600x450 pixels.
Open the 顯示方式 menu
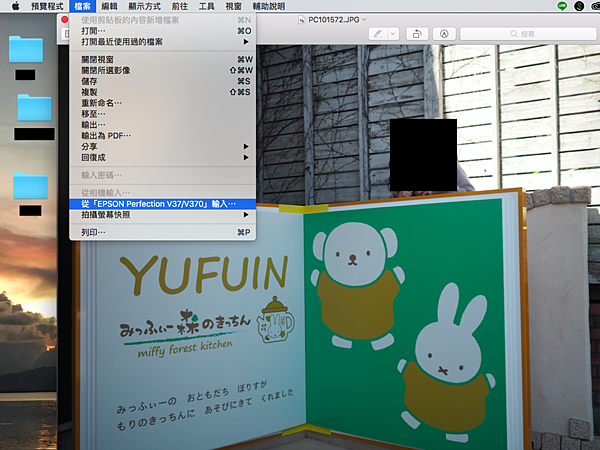point(145,6)
